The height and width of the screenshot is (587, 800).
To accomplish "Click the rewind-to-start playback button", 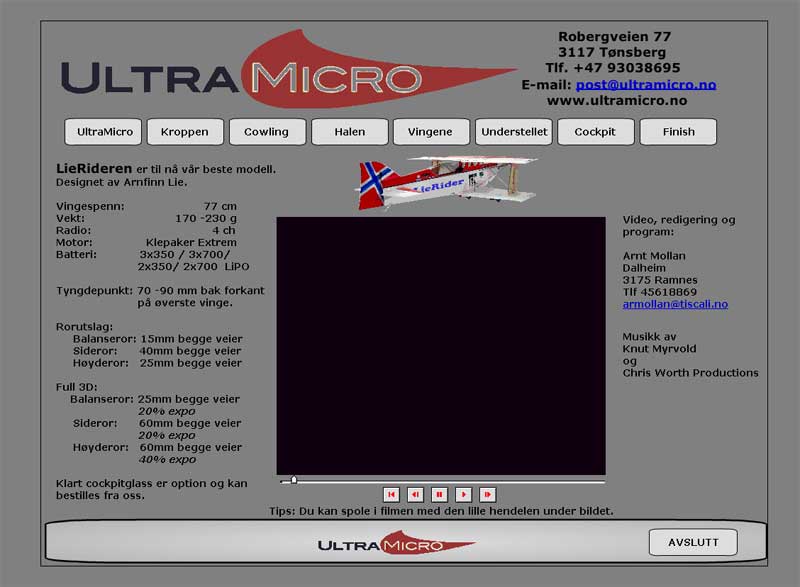I will pyautogui.click(x=391, y=494).
